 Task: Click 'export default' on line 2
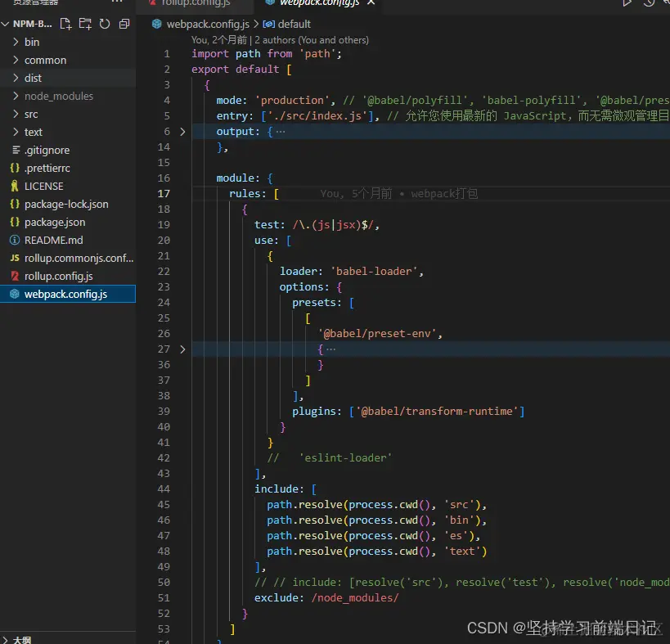point(235,70)
